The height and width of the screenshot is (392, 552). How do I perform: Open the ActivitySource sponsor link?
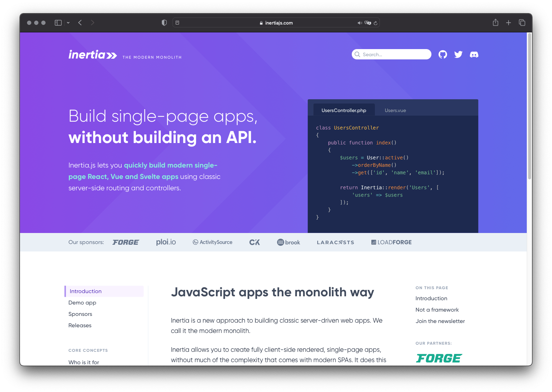[212, 242]
